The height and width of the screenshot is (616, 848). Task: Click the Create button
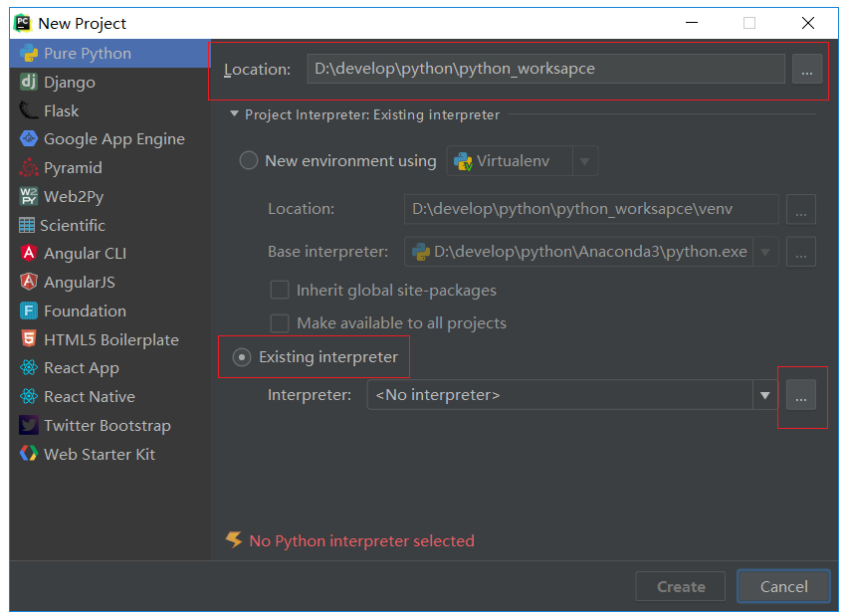click(681, 586)
